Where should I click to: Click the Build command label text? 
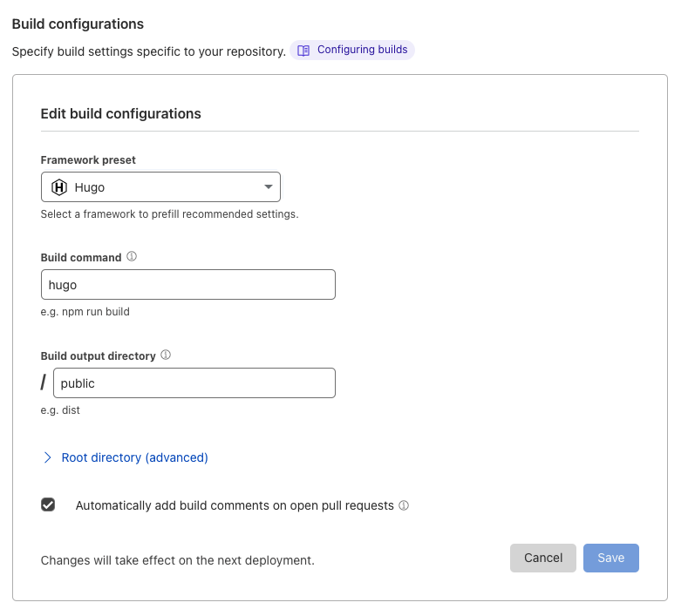[81, 258]
